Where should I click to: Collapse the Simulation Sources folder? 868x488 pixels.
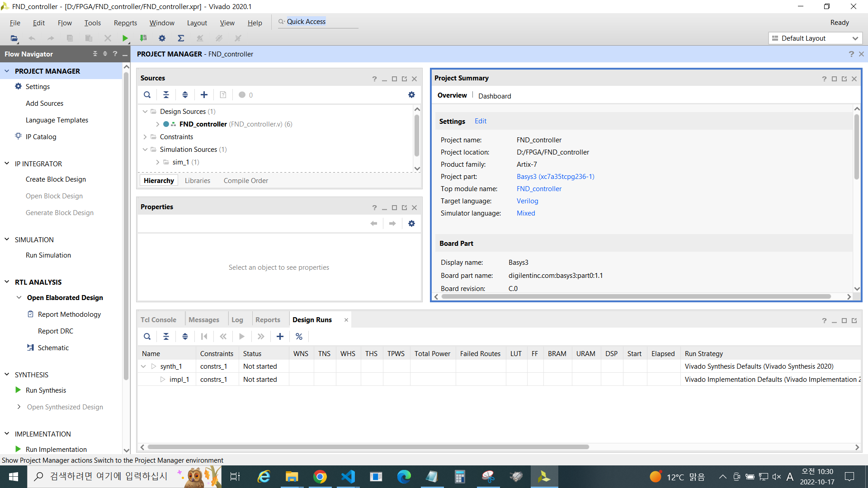[145, 150]
